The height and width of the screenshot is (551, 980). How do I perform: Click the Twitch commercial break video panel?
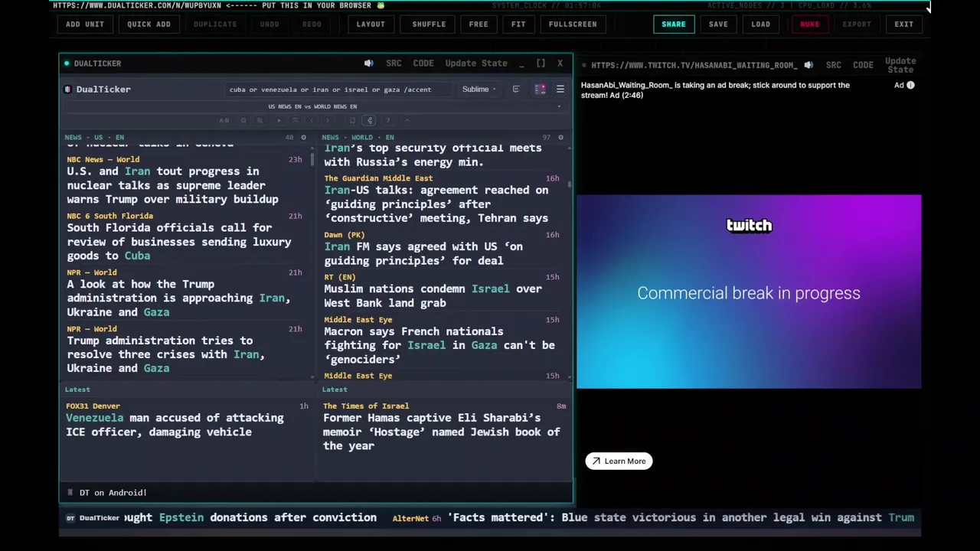(749, 292)
